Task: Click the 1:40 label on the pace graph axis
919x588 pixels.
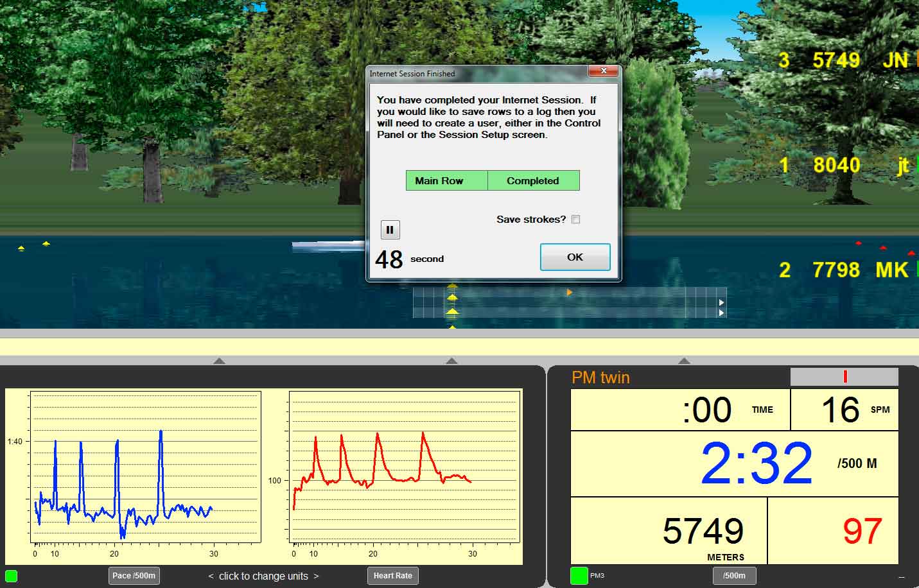Action: coord(15,442)
